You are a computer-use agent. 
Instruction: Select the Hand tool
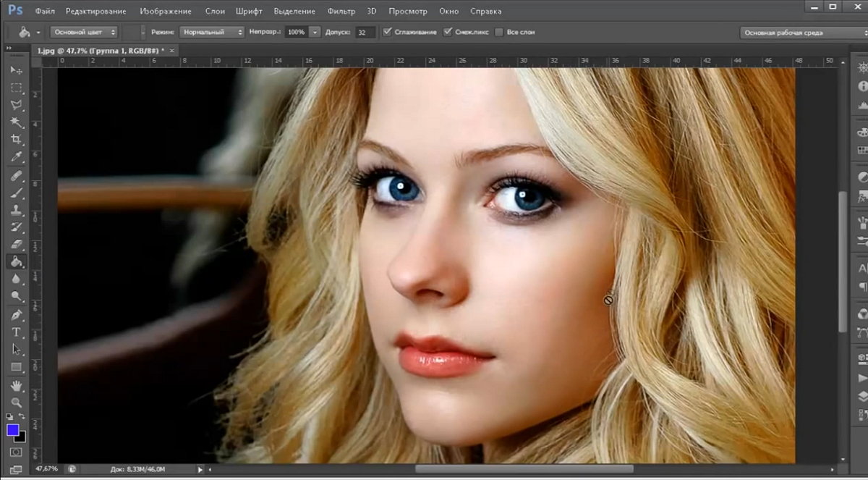[x=16, y=385]
